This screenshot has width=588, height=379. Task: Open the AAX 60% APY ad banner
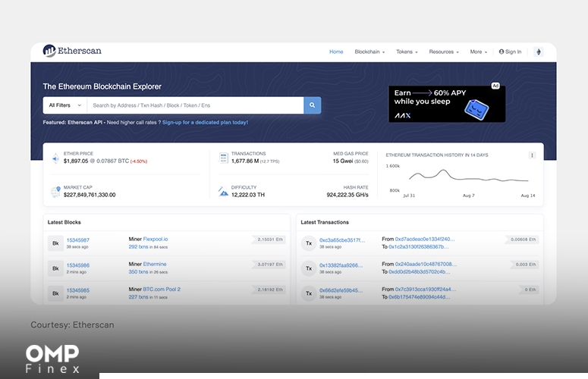[447, 104]
